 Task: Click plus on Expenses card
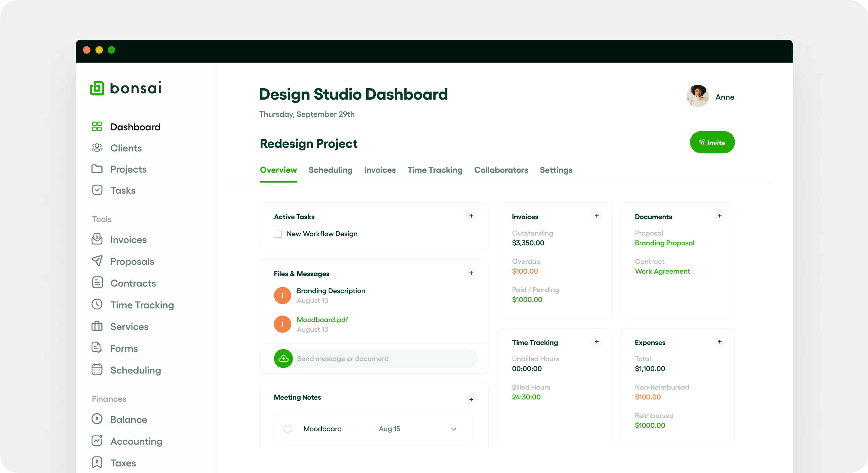coord(719,341)
